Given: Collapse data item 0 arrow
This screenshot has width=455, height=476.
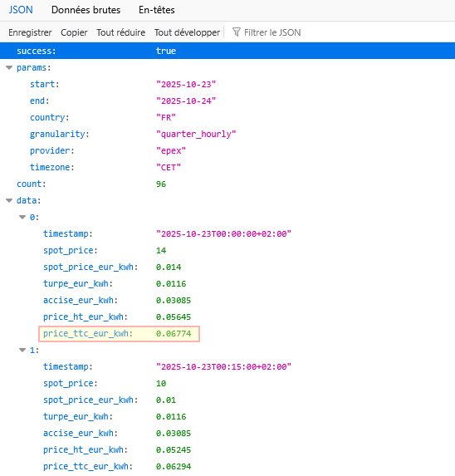Looking at the screenshot, I should pos(22,218).
